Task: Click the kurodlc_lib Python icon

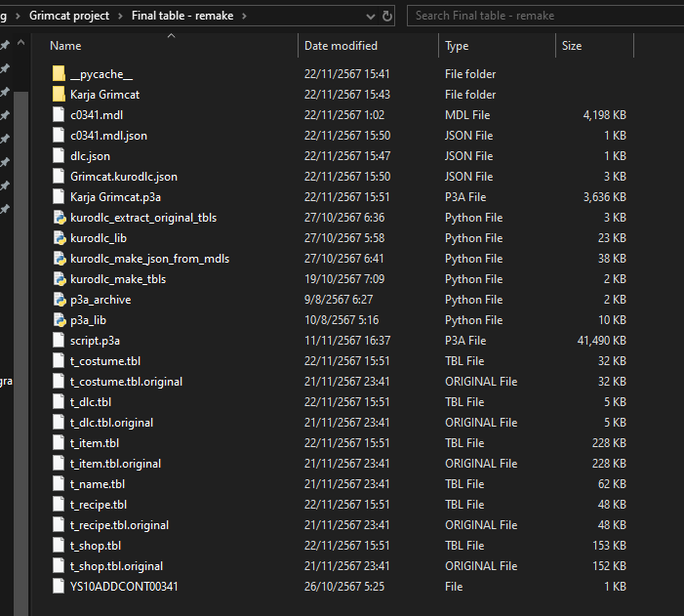Action: pyautogui.click(x=59, y=238)
